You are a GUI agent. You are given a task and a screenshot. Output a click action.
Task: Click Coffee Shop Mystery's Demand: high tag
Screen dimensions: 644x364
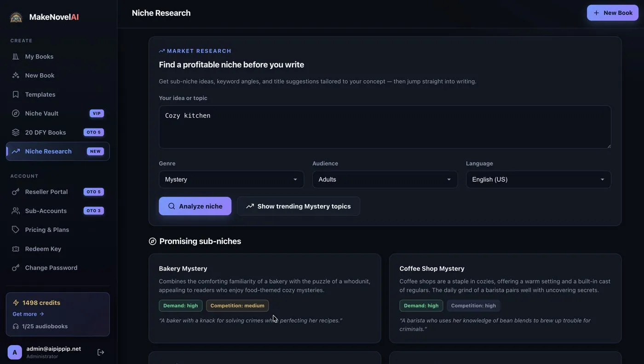(x=421, y=306)
